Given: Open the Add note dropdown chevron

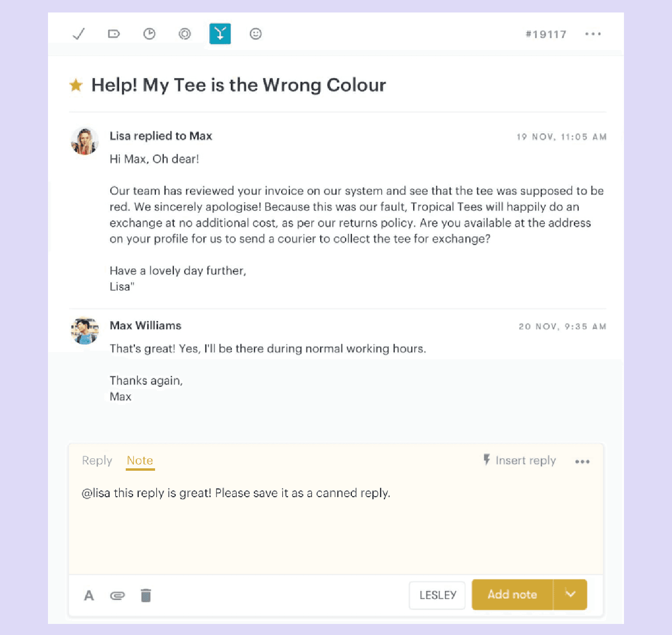Looking at the screenshot, I should 571,595.
